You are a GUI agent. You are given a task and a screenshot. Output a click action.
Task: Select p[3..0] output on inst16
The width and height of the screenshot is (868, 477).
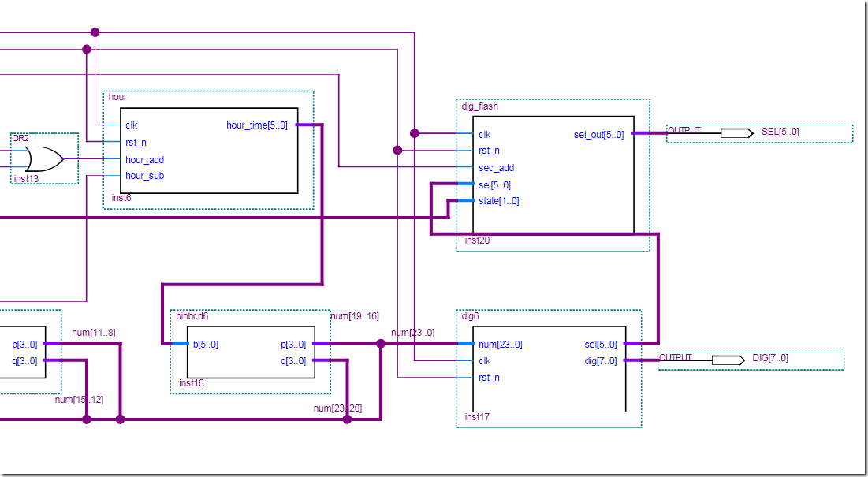(x=293, y=345)
